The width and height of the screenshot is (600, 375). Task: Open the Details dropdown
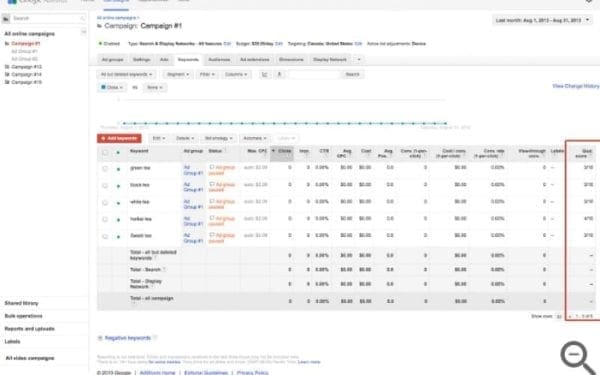(185, 138)
